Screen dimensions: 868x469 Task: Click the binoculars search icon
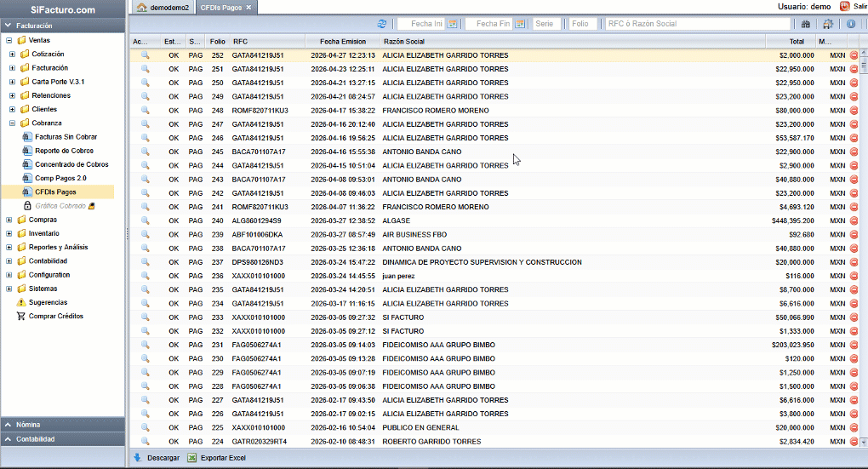pos(805,24)
